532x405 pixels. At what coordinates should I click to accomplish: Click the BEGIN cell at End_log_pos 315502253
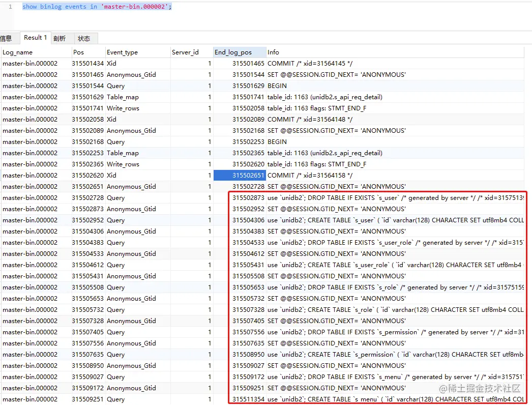(395, 142)
